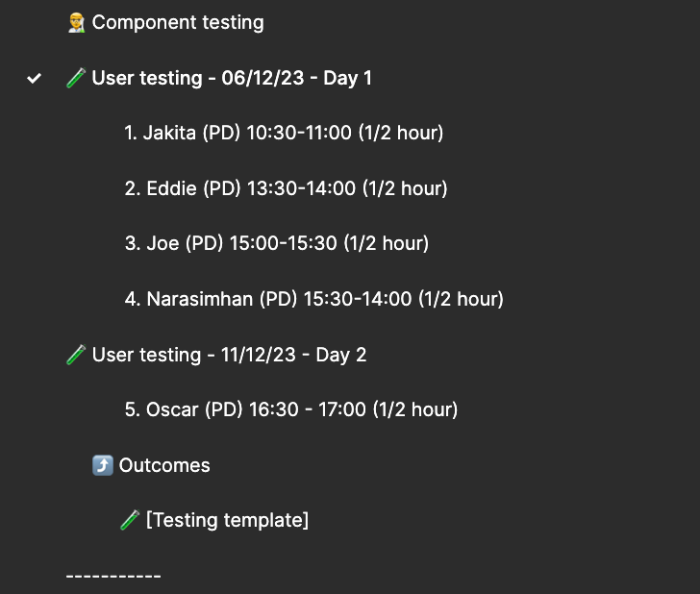Select User testing - 06/12/23 - Day 1
The image size is (700, 594).
232,78
